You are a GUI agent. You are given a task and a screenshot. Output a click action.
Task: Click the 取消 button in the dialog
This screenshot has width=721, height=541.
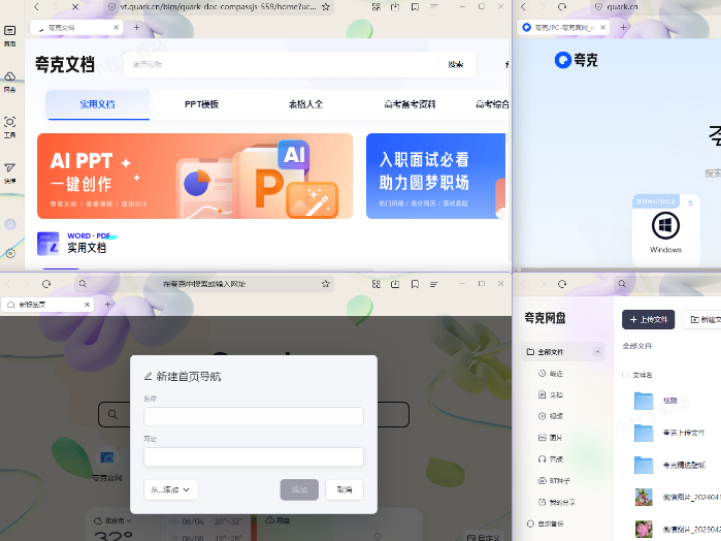(x=344, y=490)
